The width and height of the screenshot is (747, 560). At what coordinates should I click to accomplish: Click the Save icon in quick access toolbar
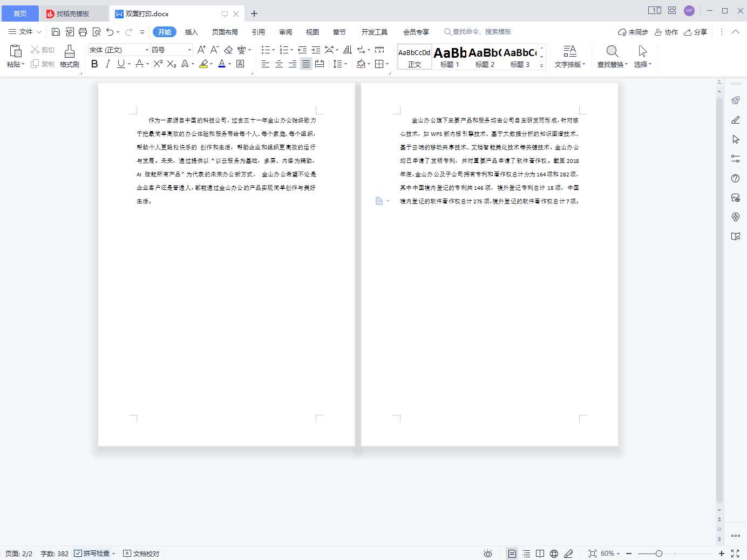coord(56,32)
